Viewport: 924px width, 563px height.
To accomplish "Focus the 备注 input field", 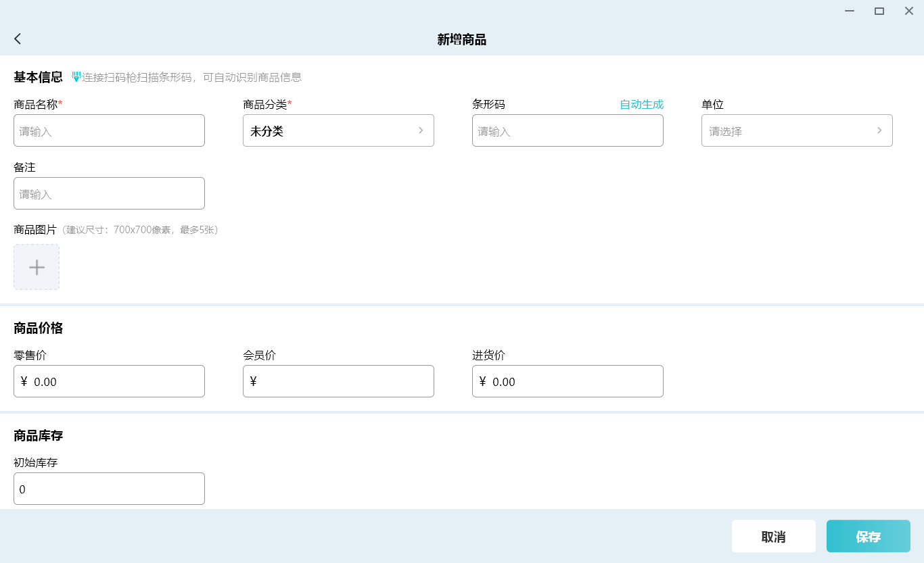I will (109, 193).
